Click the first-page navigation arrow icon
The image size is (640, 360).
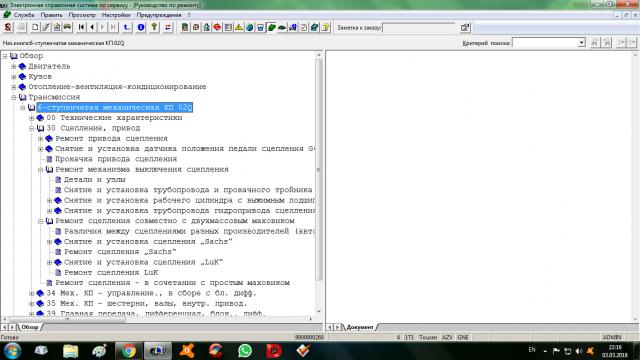pyautogui.click(x=81, y=27)
